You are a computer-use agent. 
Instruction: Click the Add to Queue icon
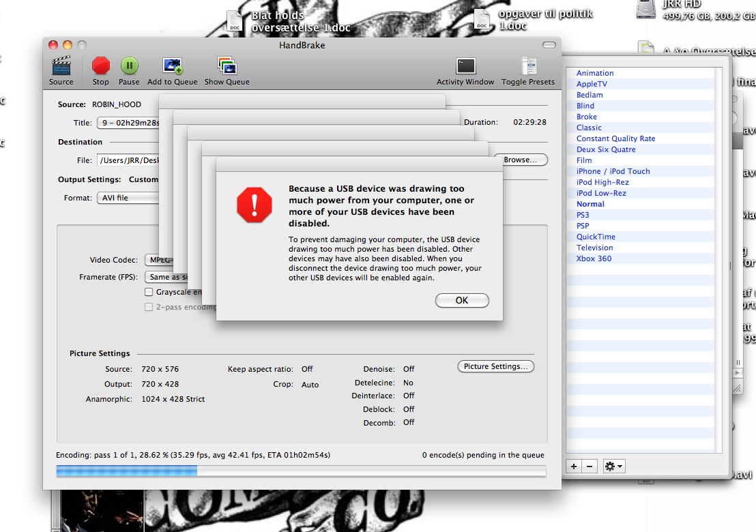point(173,65)
